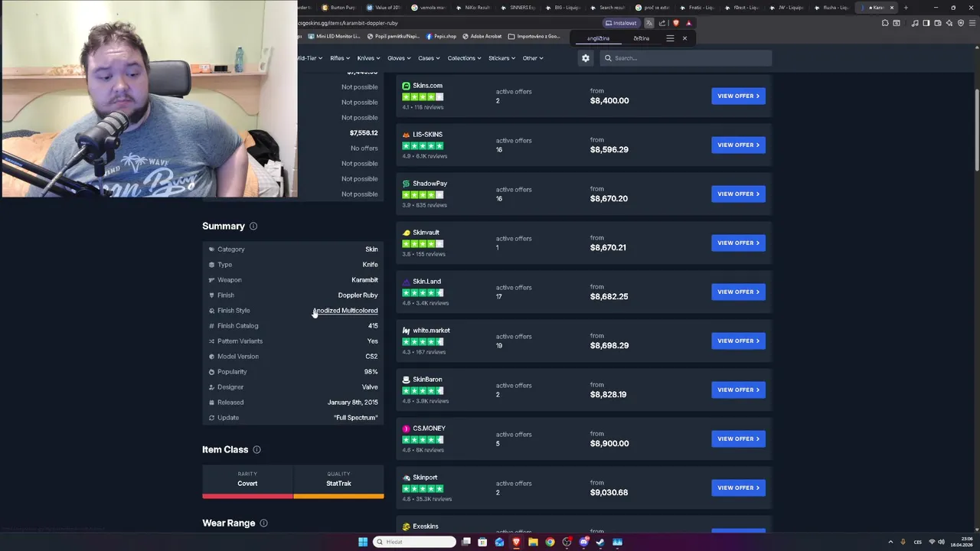The image size is (980, 551).
Task: Click the Brave rewards triangle icon
Action: point(688,23)
